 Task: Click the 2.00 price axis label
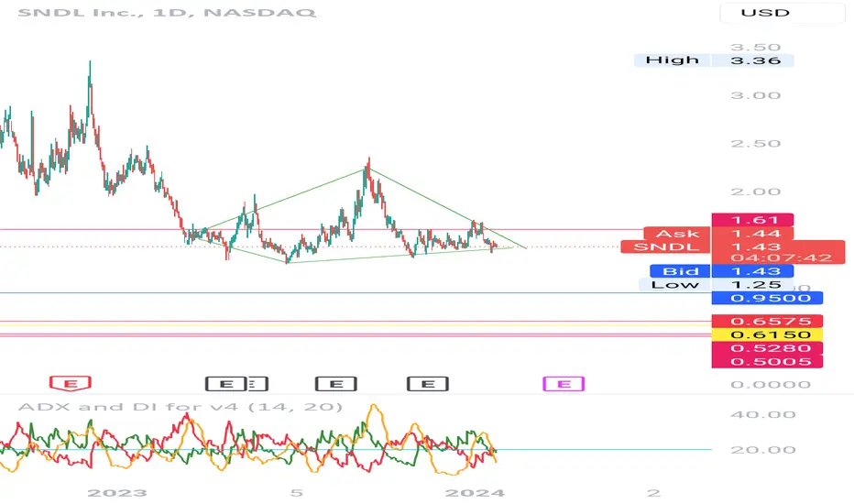755,192
